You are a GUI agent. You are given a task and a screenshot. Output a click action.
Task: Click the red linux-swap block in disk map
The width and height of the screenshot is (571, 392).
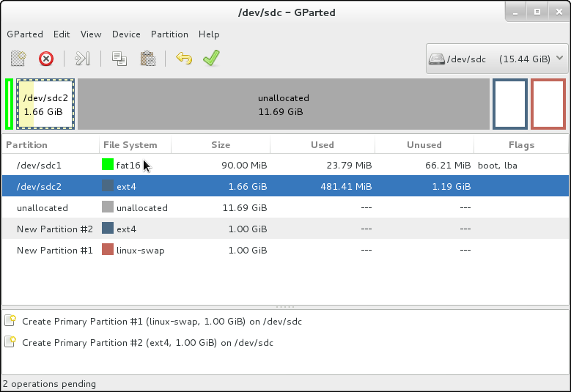548,105
